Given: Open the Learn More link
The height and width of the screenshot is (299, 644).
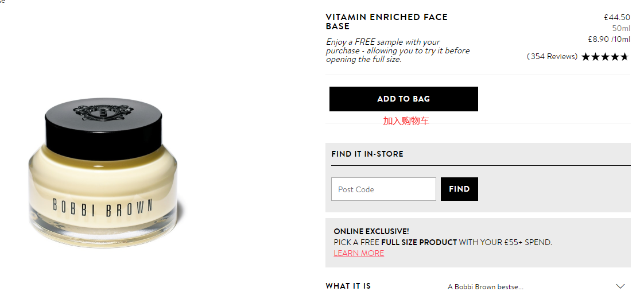Looking at the screenshot, I should tap(359, 253).
